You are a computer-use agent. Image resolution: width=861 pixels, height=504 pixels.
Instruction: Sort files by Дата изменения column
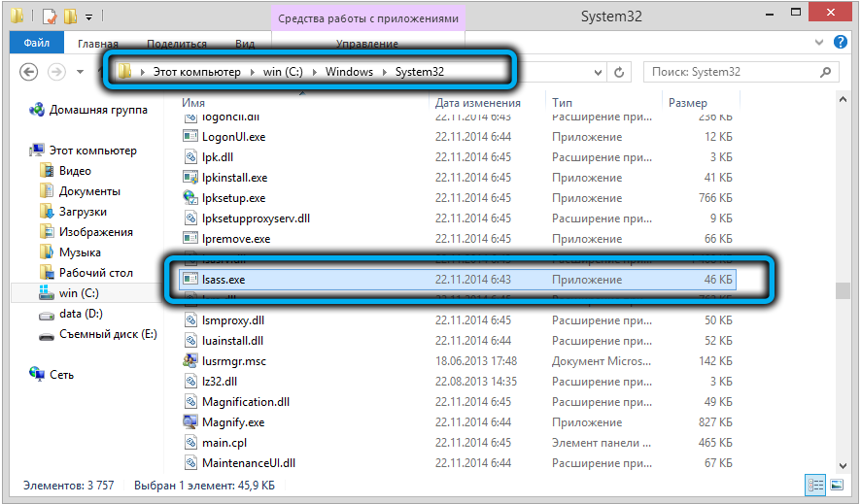(x=478, y=102)
